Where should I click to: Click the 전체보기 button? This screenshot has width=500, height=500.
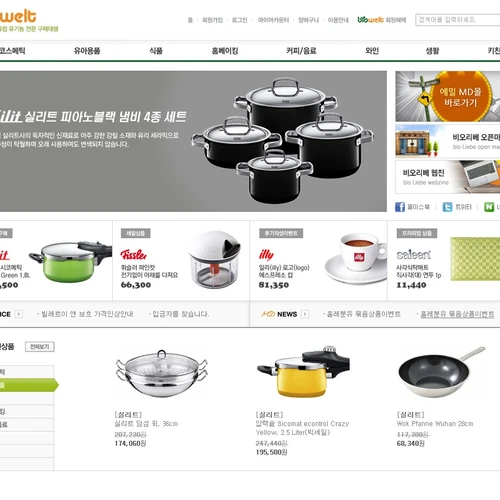pos(40,347)
